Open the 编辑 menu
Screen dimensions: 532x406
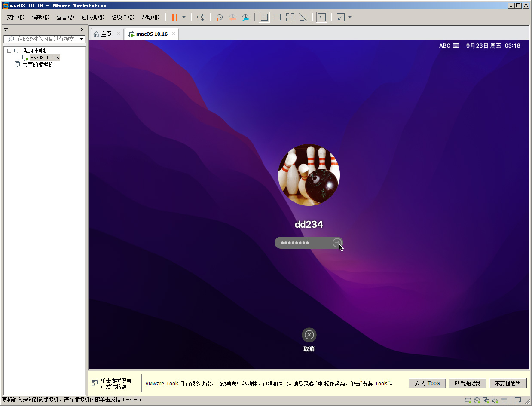40,17
